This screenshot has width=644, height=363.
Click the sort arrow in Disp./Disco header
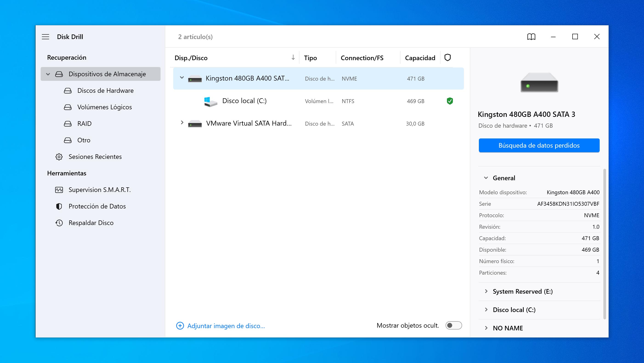(293, 57)
